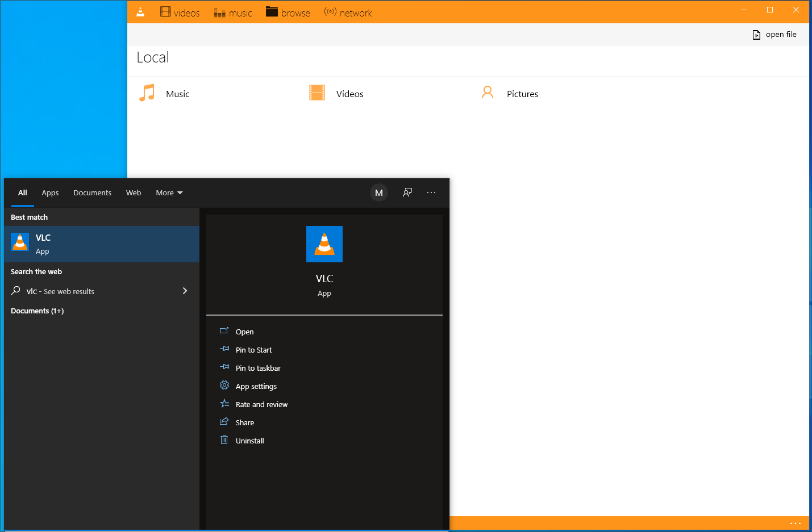This screenshot has height=532, width=812.
Task: Click the large VLC cone icon in preview
Action: point(324,244)
